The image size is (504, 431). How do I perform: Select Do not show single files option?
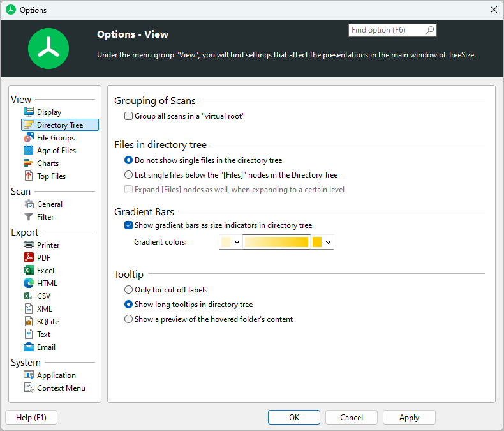point(128,160)
